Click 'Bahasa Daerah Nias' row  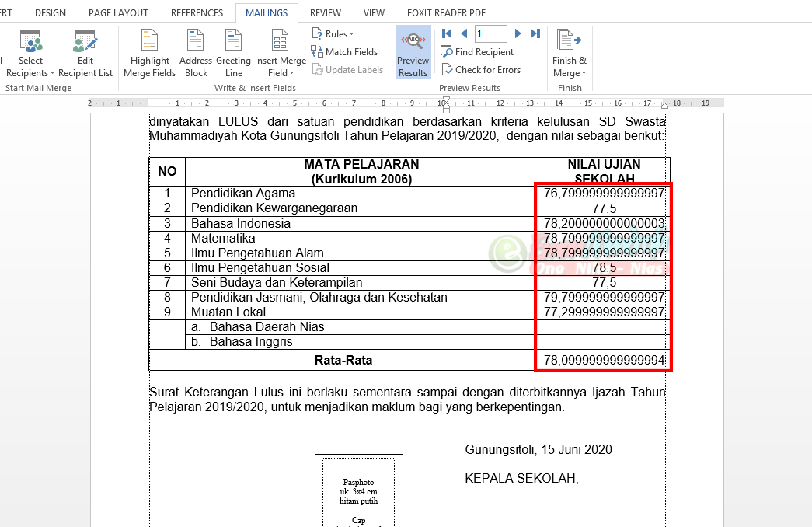pos(361,327)
